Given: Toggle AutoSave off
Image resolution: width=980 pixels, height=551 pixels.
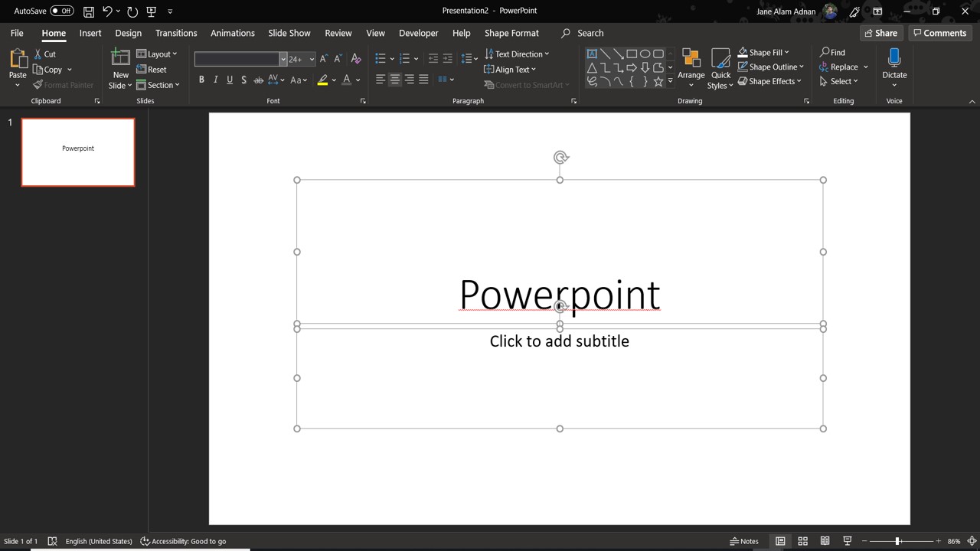Looking at the screenshot, I should 44,10.
